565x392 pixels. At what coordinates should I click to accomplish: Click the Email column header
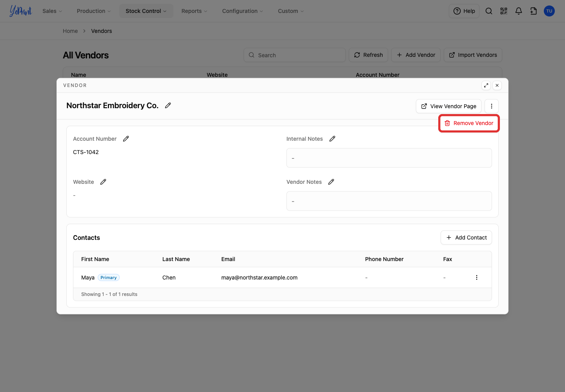(228, 259)
